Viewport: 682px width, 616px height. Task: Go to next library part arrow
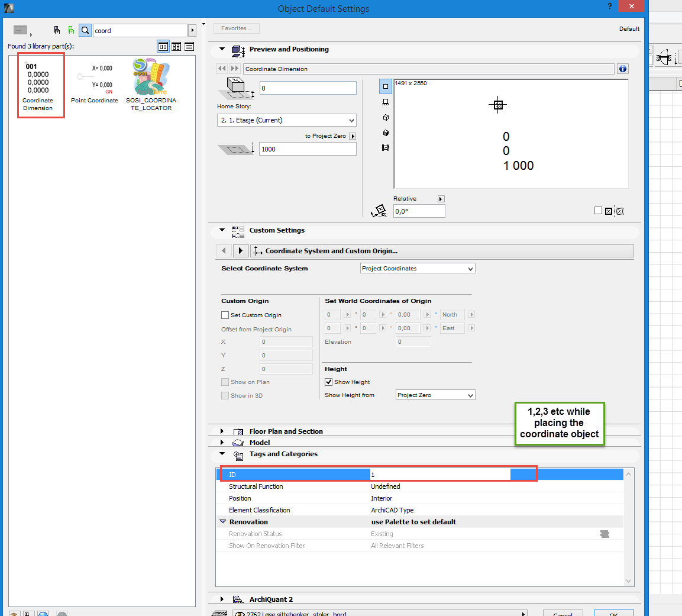pyautogui.click(x=235, y=69)
